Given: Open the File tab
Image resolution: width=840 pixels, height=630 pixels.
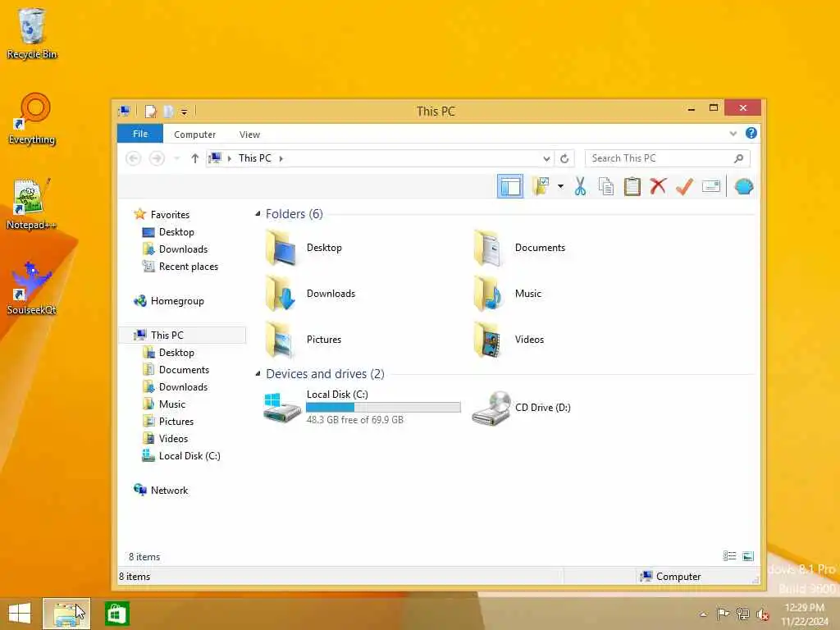Looking at the screenshot, I should pos(139,134).
